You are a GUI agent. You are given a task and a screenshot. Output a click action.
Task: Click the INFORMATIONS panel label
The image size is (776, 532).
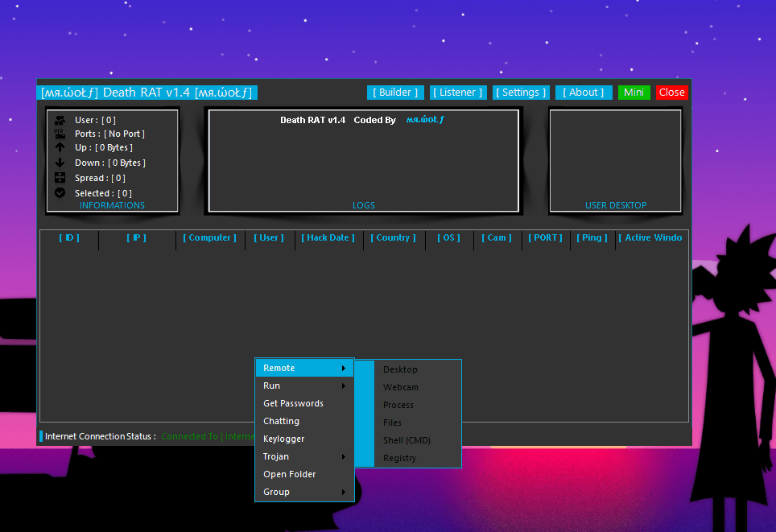(x=113, y=205)
